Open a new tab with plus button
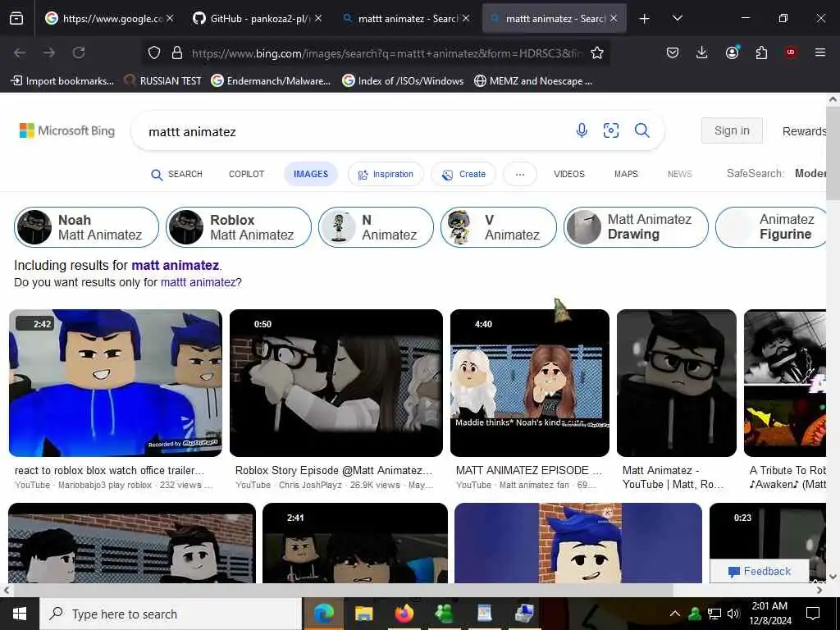This screenshot has height=630, width=840. [x=645, y=19]
